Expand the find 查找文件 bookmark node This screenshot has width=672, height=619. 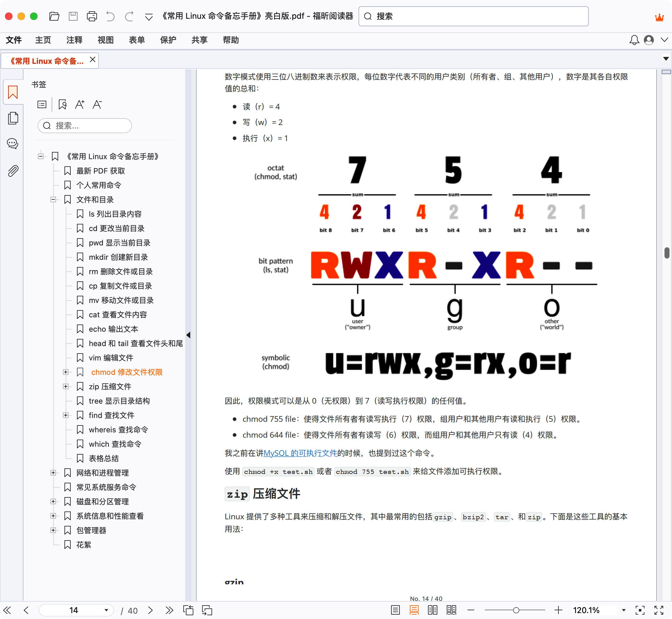66,415
